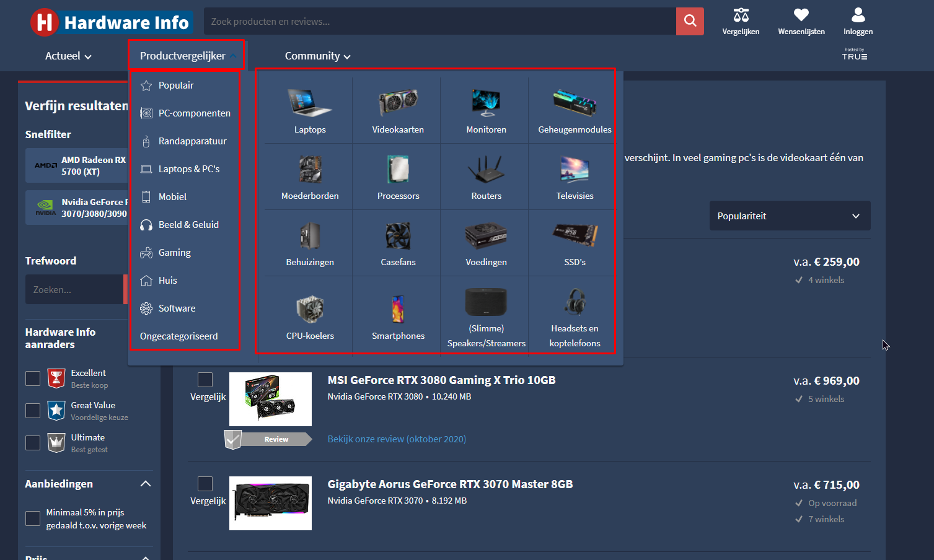Tick the Excellent award checkbox

(33, 378)
